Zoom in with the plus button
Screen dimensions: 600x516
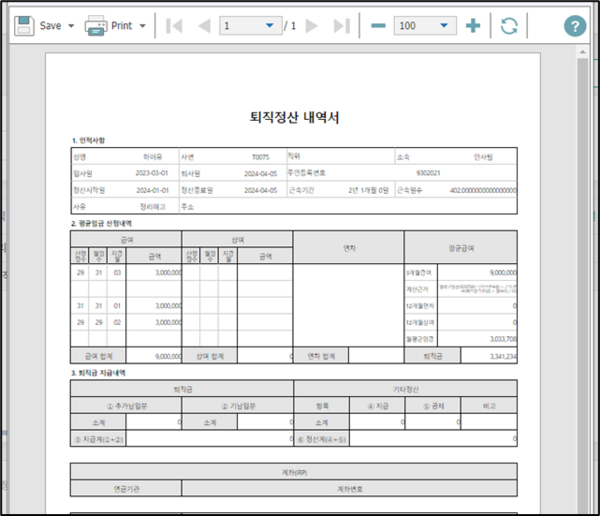click(473, 26)
